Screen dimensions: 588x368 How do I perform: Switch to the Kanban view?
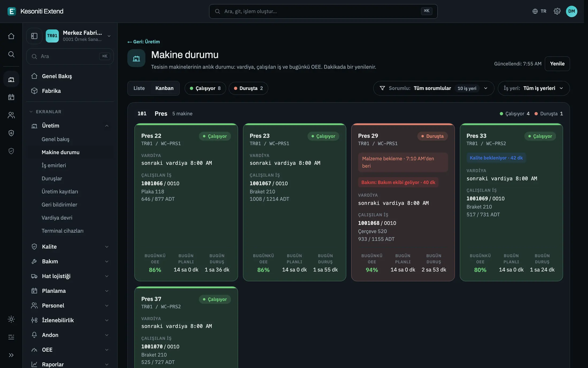click(x=164, y=88)
